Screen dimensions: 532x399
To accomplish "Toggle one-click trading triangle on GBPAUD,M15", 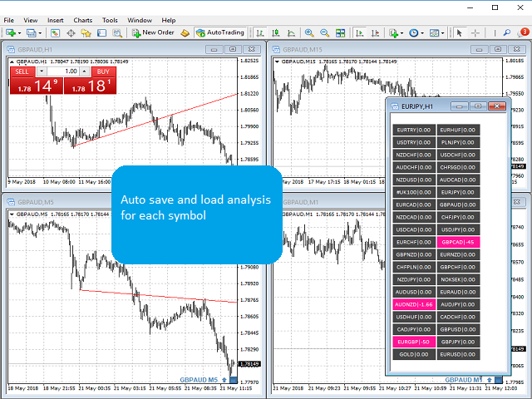I will (277, 62).
